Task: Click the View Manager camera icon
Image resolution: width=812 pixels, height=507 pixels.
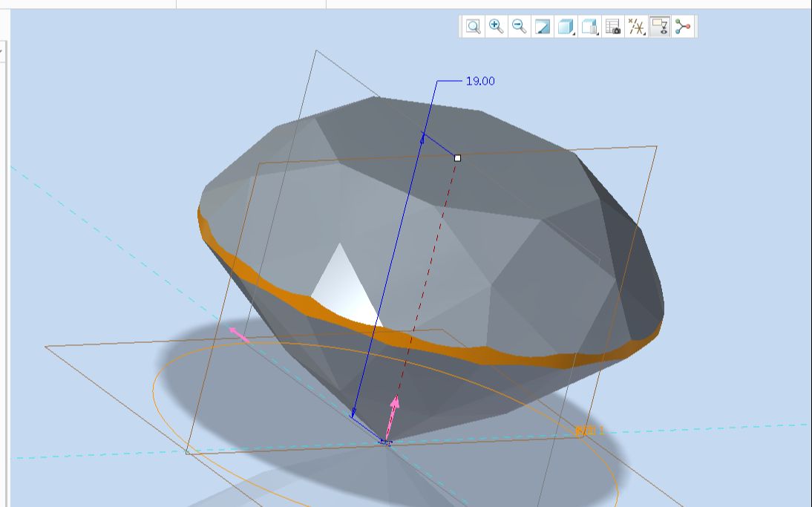Action: tap(612, 25)
